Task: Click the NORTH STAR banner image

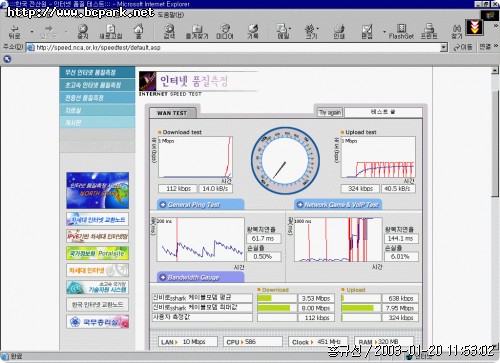Action: coord(97,190)
